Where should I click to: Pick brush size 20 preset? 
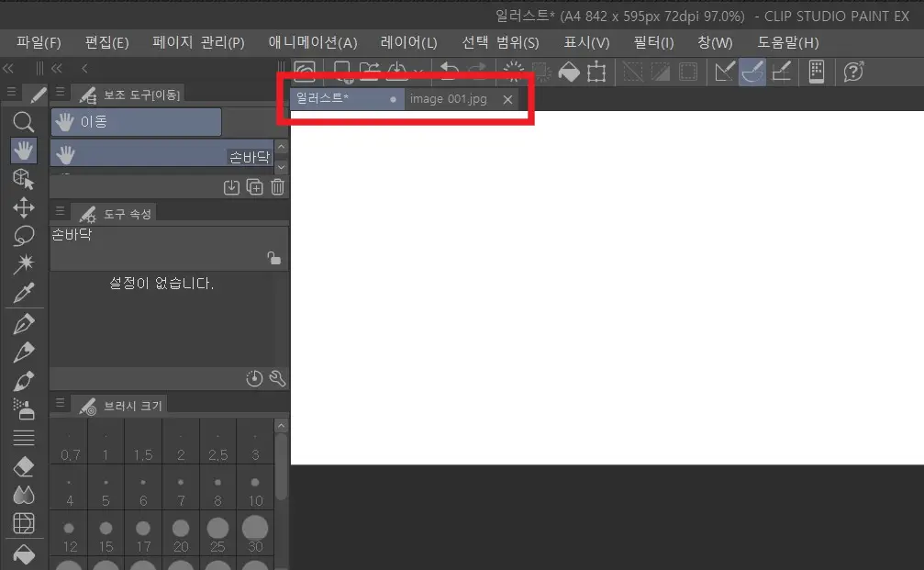[x=181, y=536]
